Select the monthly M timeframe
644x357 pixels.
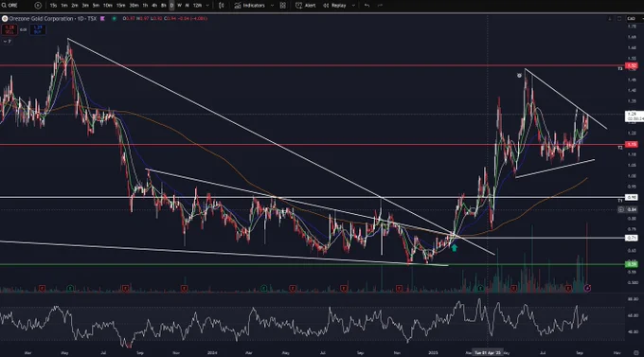[x=188, y=6]
